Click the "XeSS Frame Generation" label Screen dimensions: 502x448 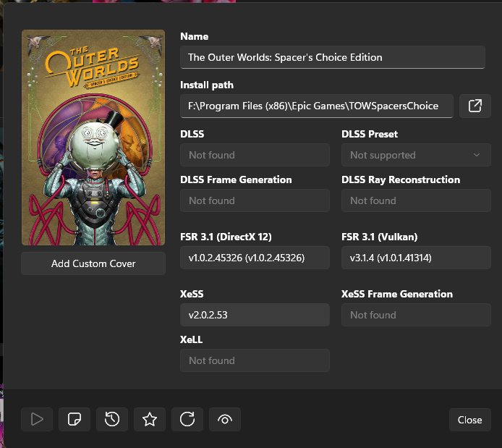point(397,294)
